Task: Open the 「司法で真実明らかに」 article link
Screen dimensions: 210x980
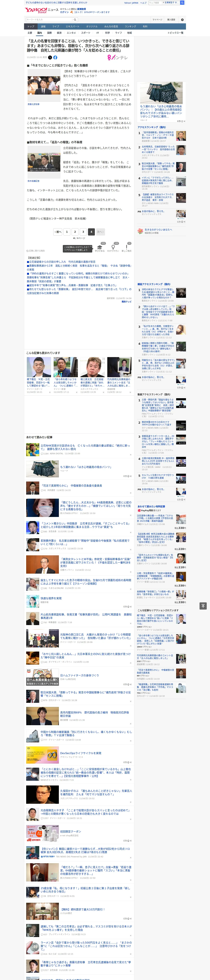Action: [71, 485]
